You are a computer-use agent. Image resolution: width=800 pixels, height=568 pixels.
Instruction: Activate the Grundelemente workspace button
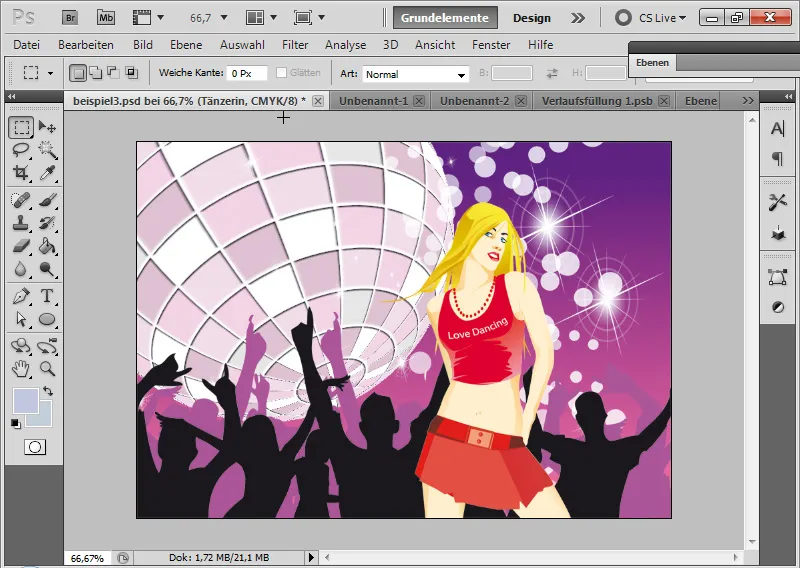point(445,18)
